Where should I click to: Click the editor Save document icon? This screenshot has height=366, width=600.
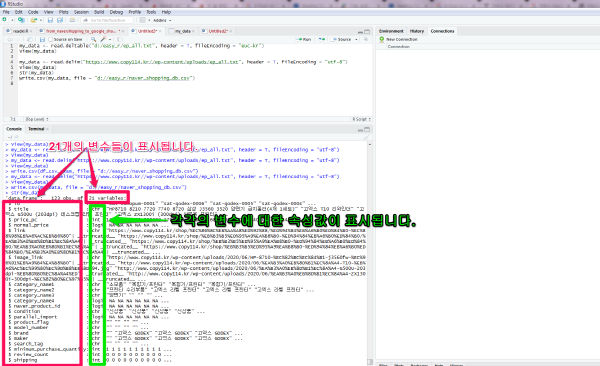pyautogui.click(x=42, y=39)
